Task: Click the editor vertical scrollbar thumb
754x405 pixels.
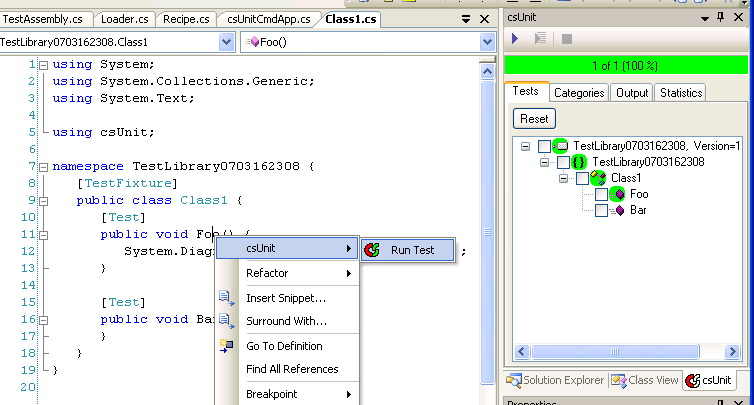Action: (x=487, y=232)
